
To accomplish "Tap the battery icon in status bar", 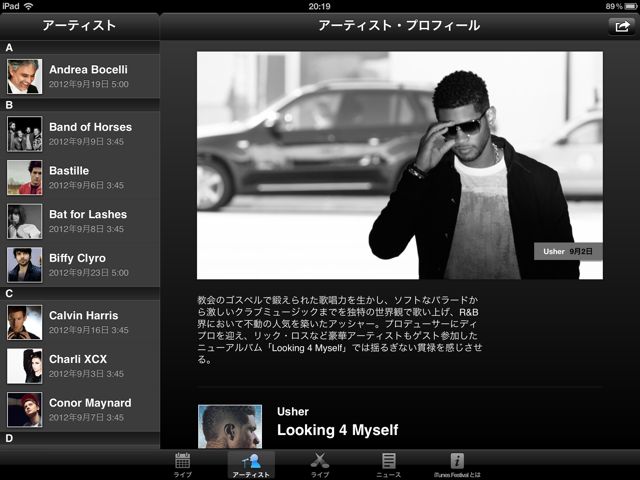I will pyautogui.click(x=631, y=6).
